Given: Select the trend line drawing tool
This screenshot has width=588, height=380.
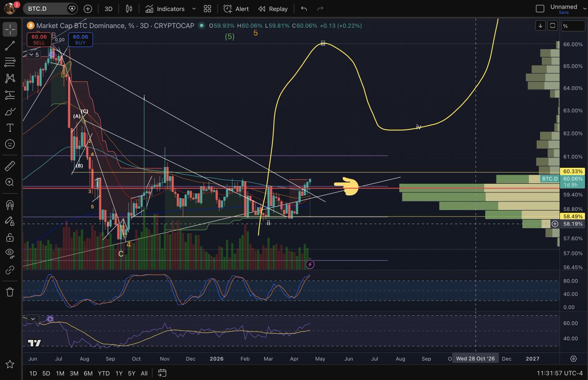Looking at the screenshot, I should coord(10,46).
